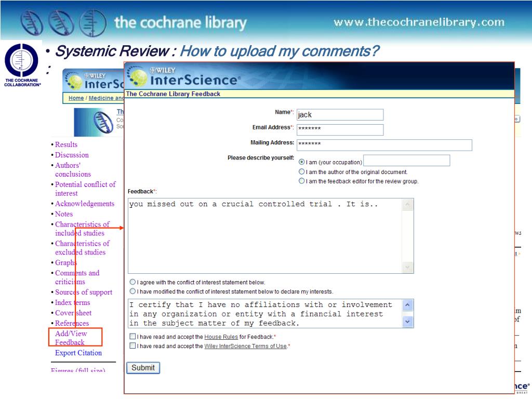Click down arrow of conflict statement scrollbar

407,321
